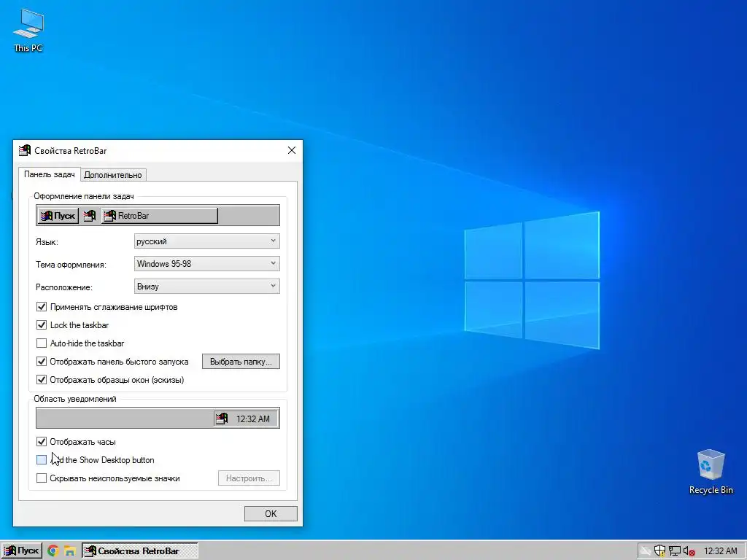Click the Пуск start button on taskbar
The height and width of the screenshot is (560, 747).
22,551
